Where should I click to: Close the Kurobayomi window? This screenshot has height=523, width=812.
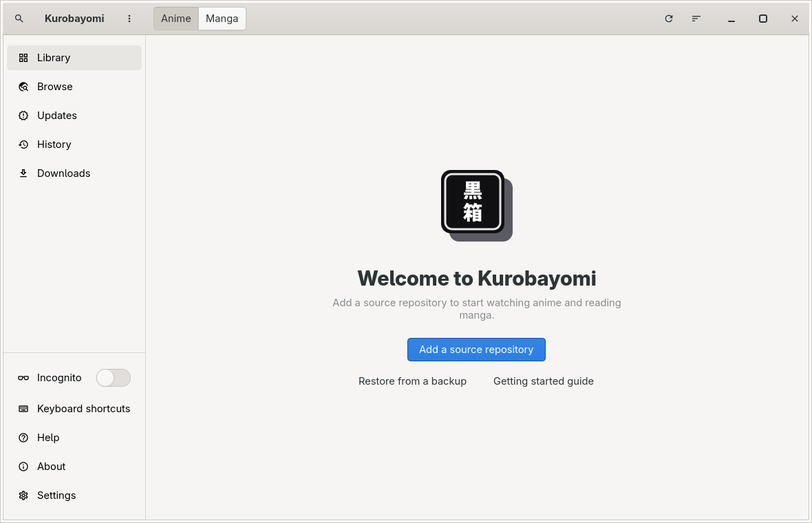point(794,19)
